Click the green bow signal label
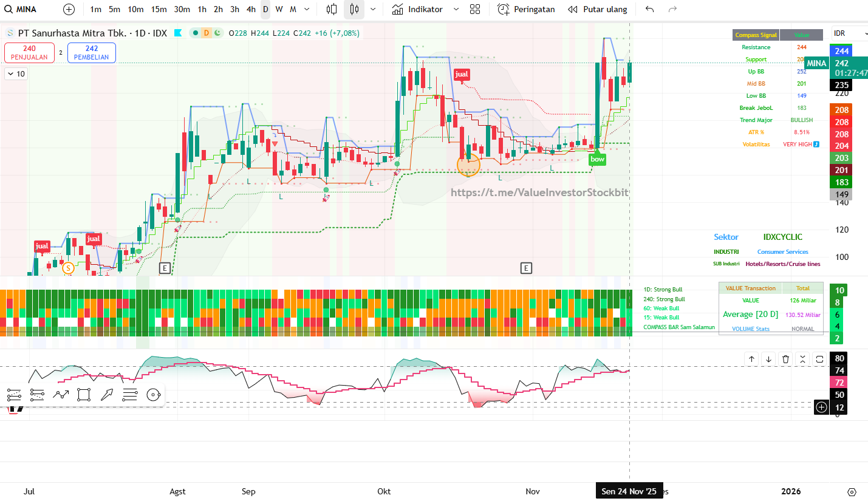Image resolution: width=868 pixels, height=501 pixels. pos(598,159)
